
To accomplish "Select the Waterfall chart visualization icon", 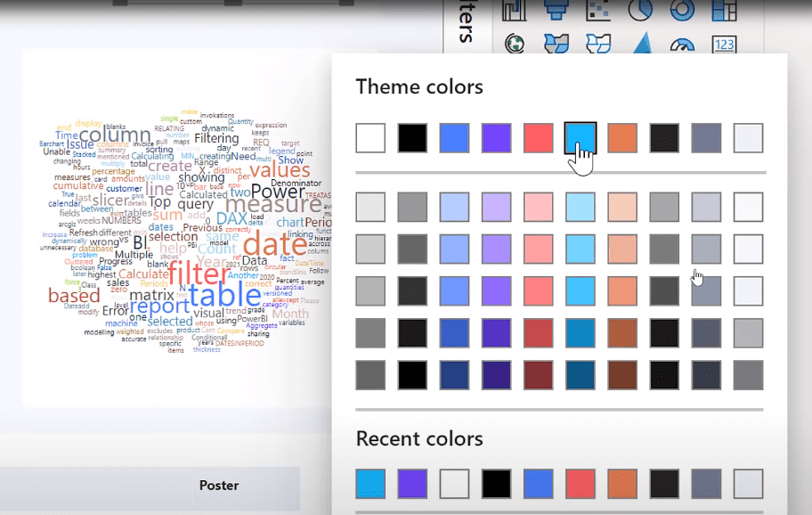I will [x=515, y=10].
